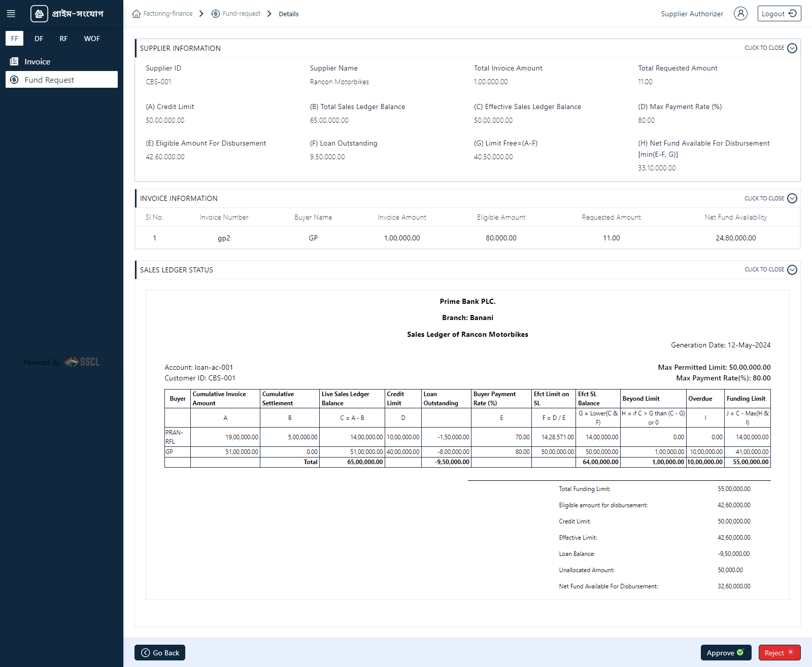Open the Invoice menu item

[x=61, y=61]
